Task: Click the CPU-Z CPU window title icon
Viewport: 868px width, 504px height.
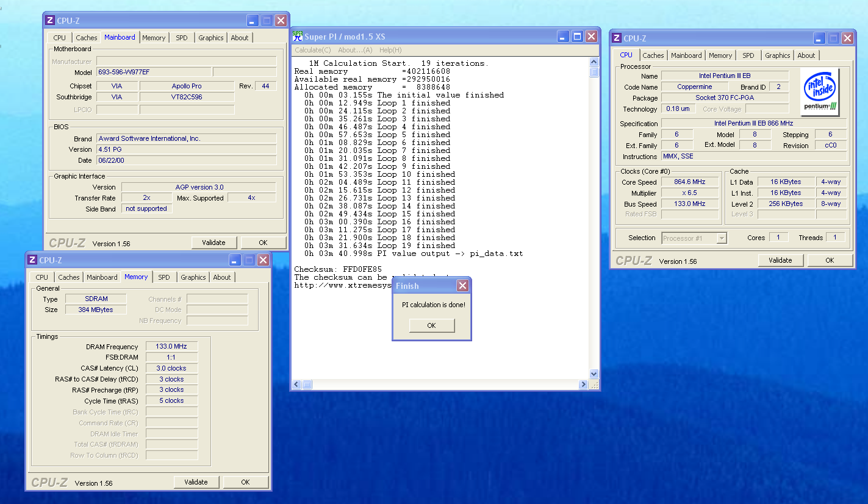Action: pyautogui.click(x=617, y=38)
